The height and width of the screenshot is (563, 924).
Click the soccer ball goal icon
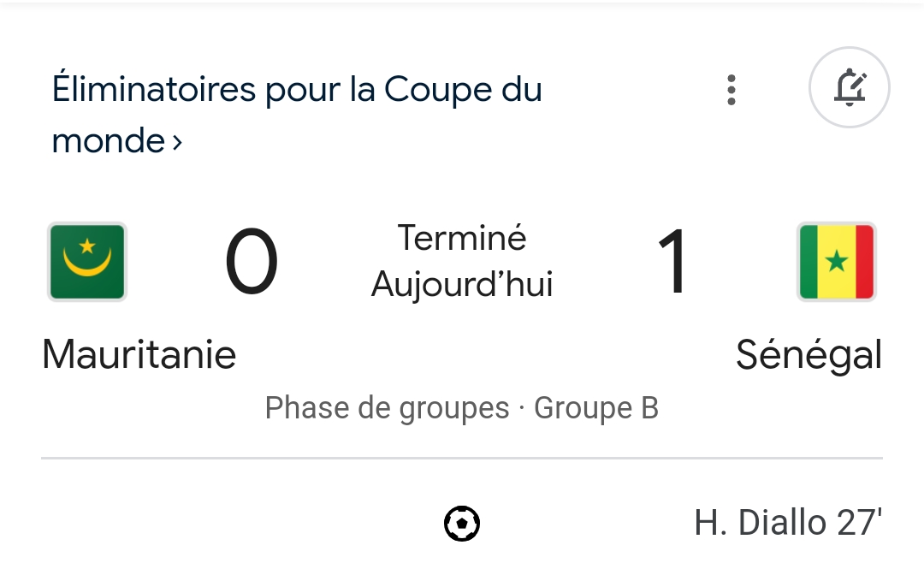click(x=462, y=523)
